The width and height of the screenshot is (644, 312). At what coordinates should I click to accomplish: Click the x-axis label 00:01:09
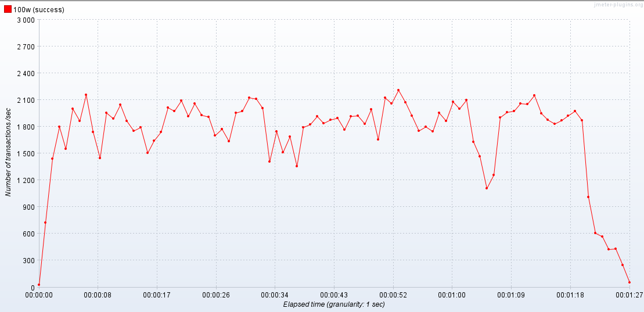[x=511, y=295]
